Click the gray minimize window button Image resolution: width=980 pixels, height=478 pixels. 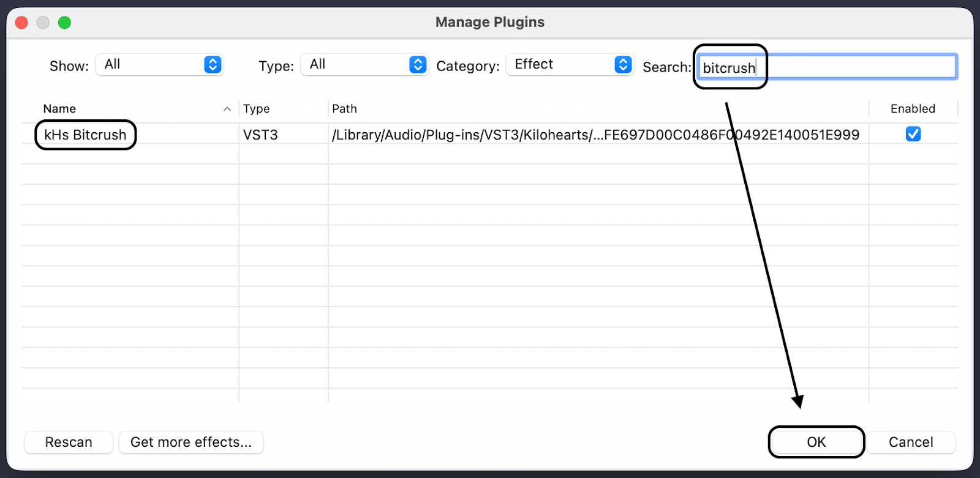43,23
